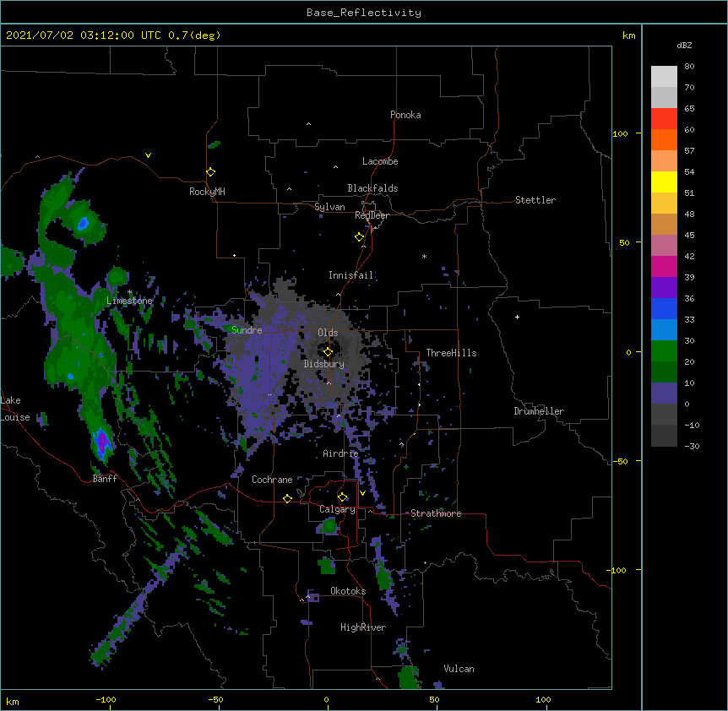Screen dimensions: 728x711
Task: Select the ThreeHills city label
Action: (451, 353)
